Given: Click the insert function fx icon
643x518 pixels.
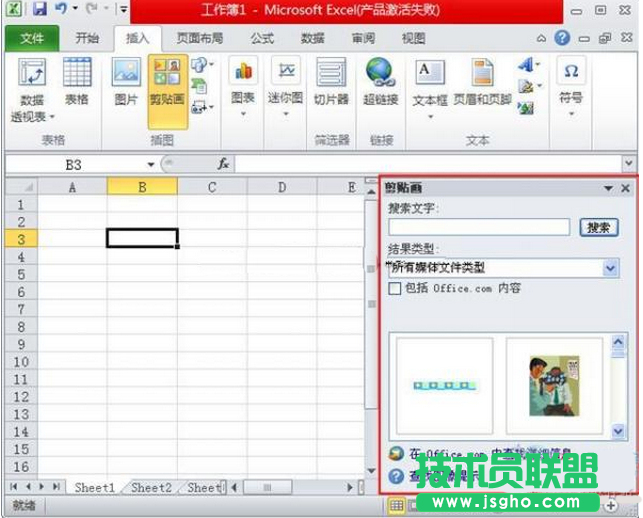Looking at the screenshot, I should click(223, 164).
